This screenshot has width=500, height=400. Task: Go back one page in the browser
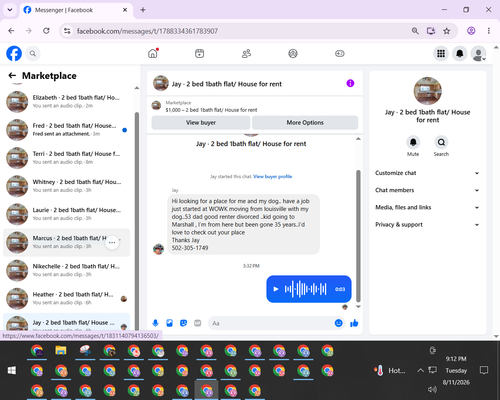[x=11, y=31]
